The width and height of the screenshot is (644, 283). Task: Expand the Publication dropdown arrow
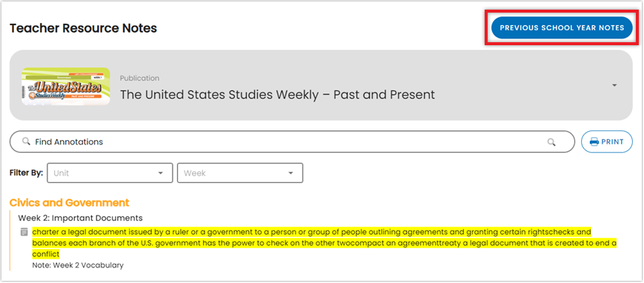point(614,85)
